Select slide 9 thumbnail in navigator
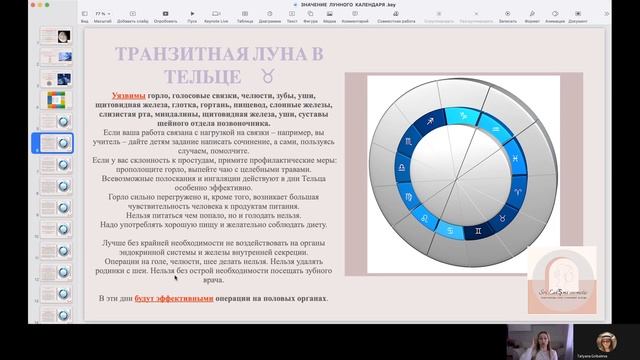The image size is (640, 360). [x=56, y=208]
